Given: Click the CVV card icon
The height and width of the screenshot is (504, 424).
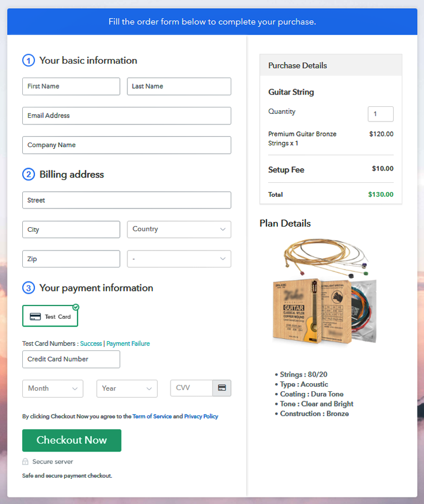Looking at the screenshot, I should coord(222,388).
